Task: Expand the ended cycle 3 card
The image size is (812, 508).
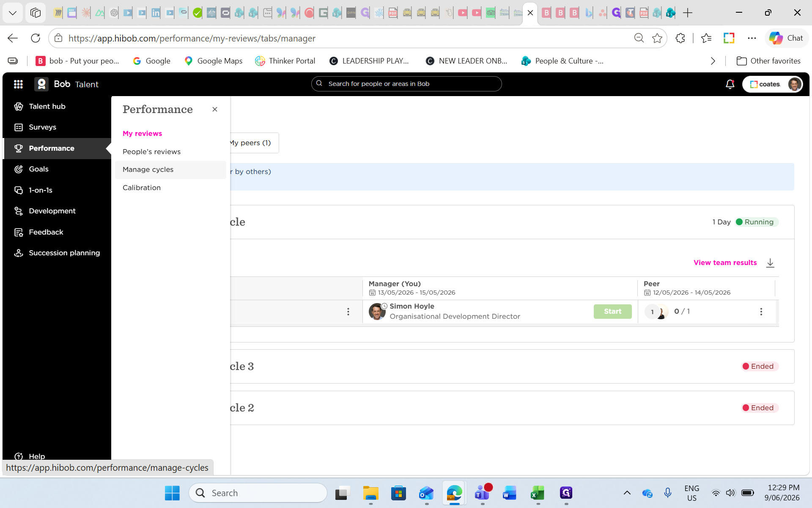Action: (x=512, y=367)
